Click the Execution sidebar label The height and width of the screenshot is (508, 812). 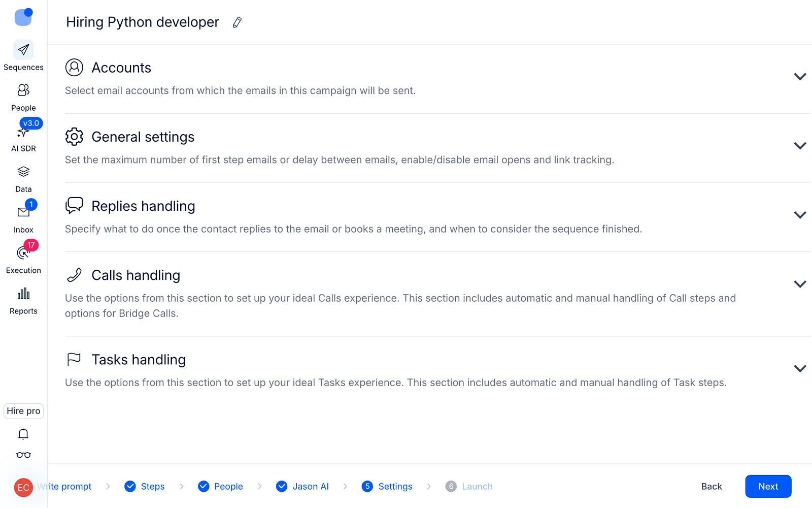(x=23, y=270)
